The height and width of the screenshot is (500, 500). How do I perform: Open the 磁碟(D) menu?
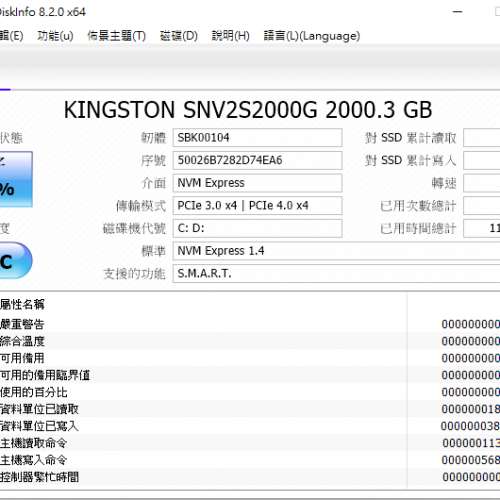(x=179, y=36)
